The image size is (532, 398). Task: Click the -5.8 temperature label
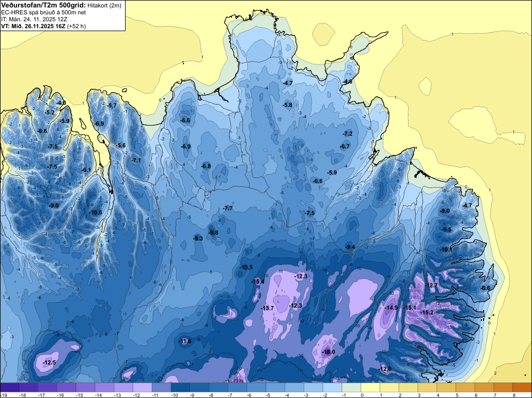click(287, 105)
